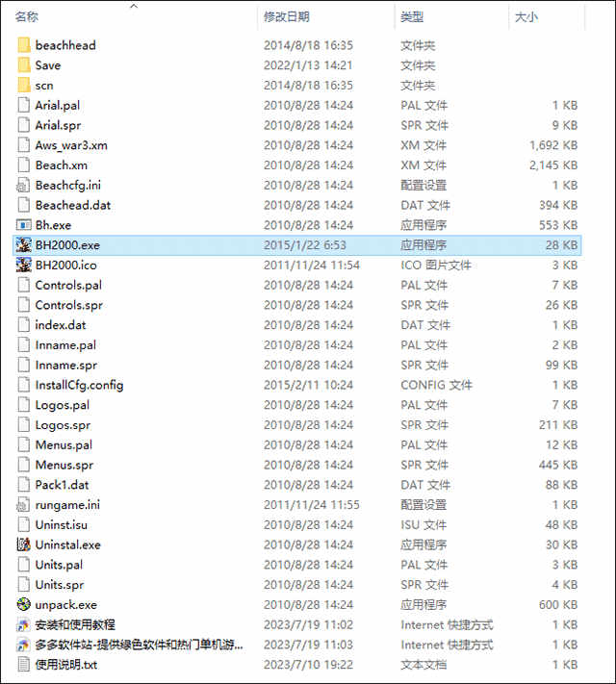The width and height of the screenshot is (616, 684).
Task: Select the rungame.ini settings file icon
Action: click(24, 505)
